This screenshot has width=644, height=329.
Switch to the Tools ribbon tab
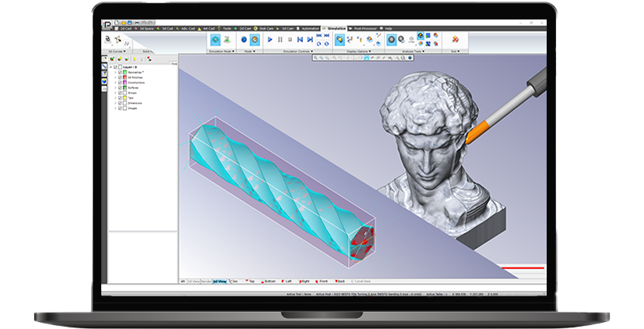click(225, 28)
